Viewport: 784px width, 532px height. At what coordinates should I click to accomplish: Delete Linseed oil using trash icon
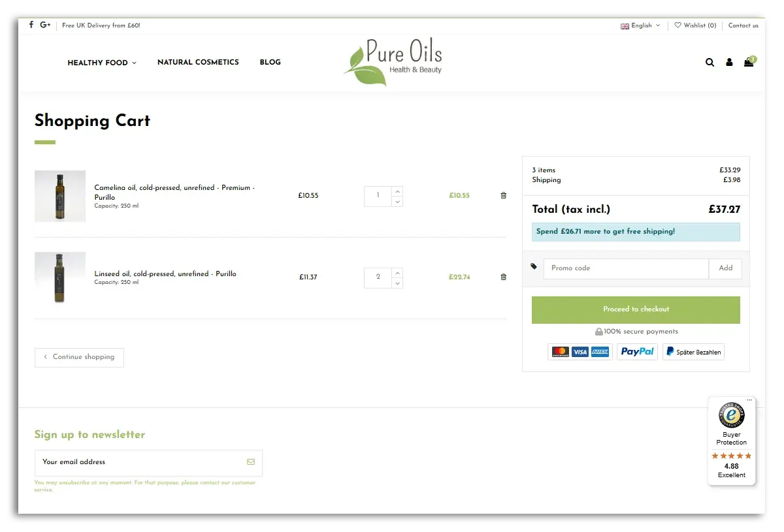click(503, 277)
